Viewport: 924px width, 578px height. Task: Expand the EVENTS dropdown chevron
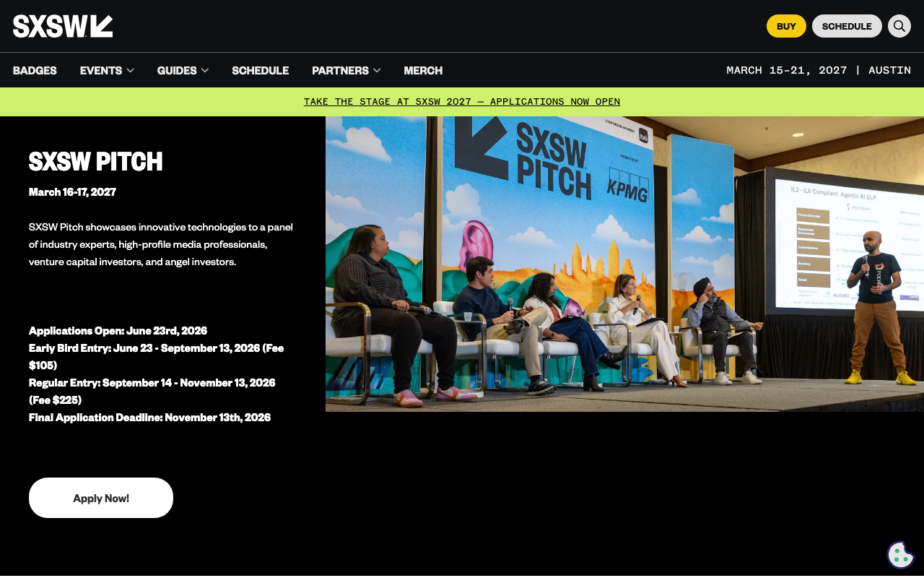tap(131, 70)
